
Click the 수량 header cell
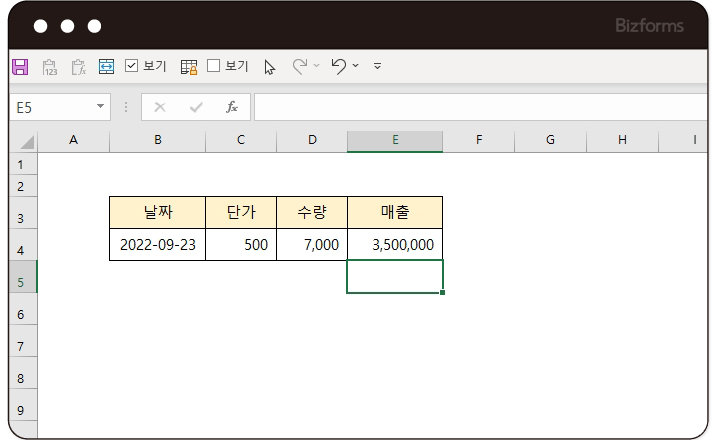[312, 212]
